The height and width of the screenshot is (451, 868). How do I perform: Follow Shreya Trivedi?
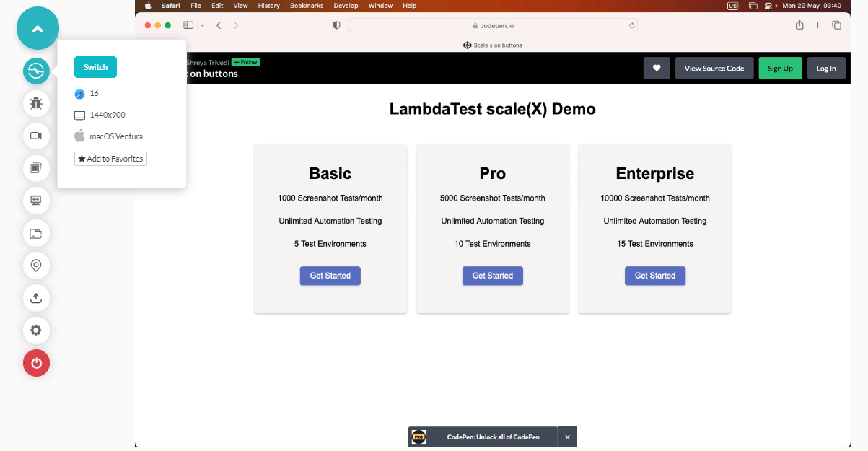tap(245, 62)
